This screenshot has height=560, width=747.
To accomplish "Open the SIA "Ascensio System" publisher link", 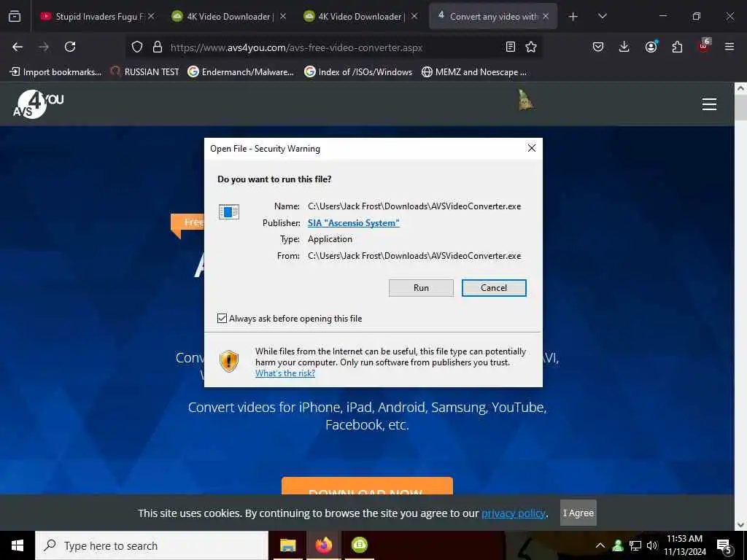I will 354,223.
